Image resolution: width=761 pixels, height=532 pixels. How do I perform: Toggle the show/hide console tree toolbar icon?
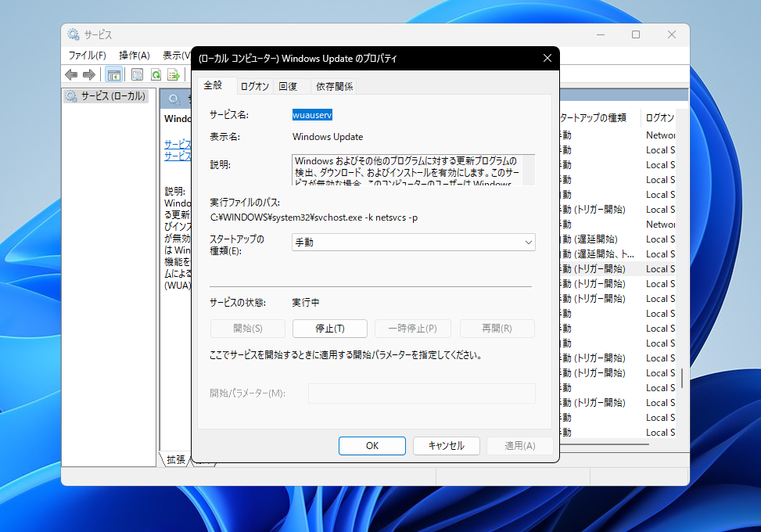(113, 75)
